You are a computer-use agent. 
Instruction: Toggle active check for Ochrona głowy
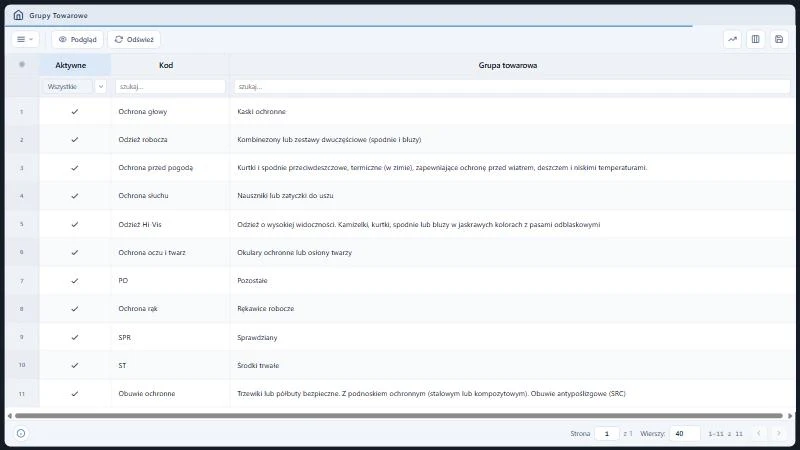(x=75, y=111)
